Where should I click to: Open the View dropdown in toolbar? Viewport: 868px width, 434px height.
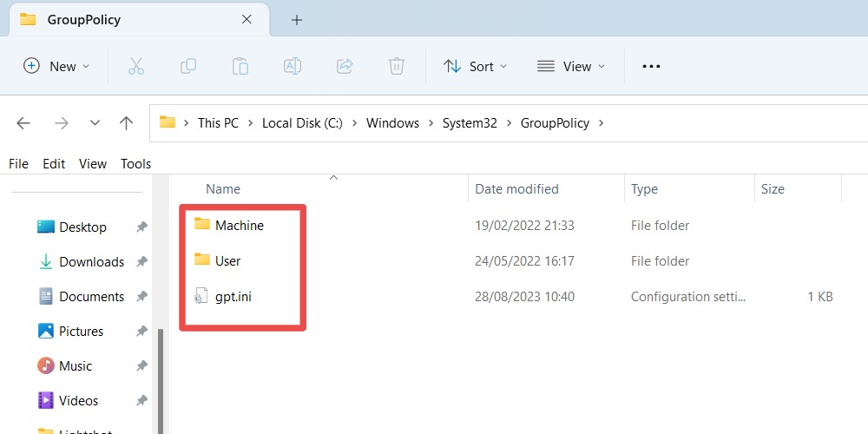tap(571, 67)
